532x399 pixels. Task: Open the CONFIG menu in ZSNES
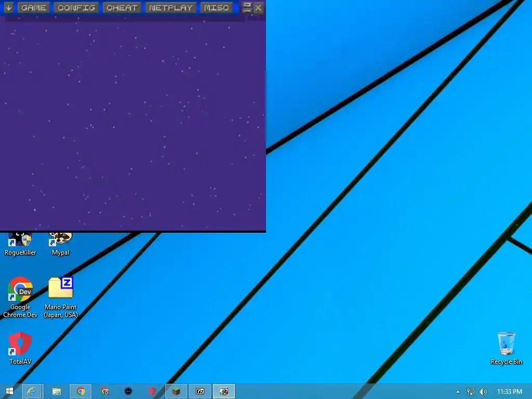pyautogui.click(x=76, y=8)
